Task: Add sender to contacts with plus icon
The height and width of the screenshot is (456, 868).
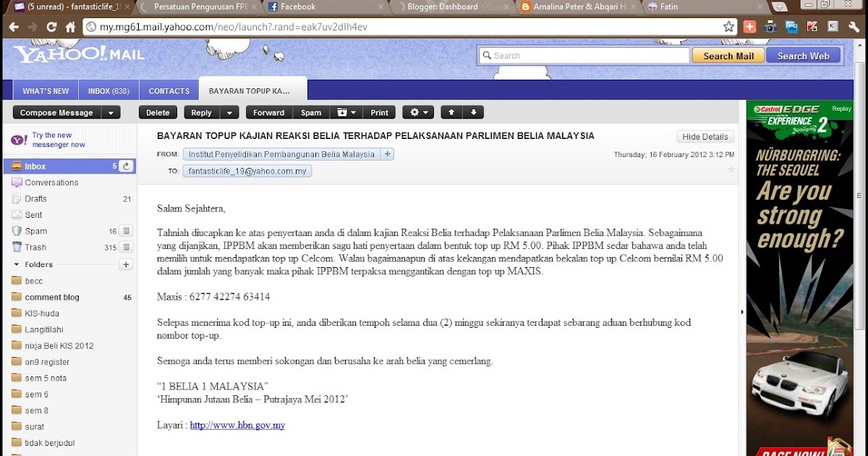Action: [x=388, y=154]
